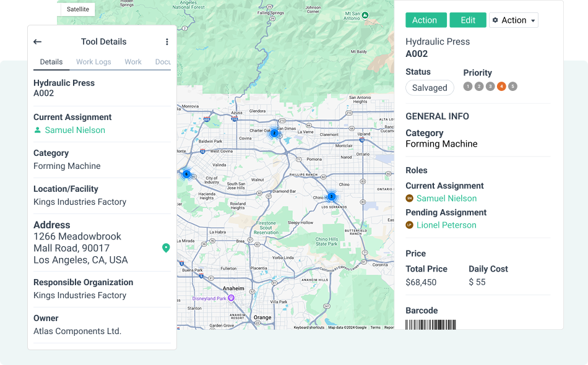Open the three-dot menu in Tool Details
This screenshot has width=588, height=365.
166,42
